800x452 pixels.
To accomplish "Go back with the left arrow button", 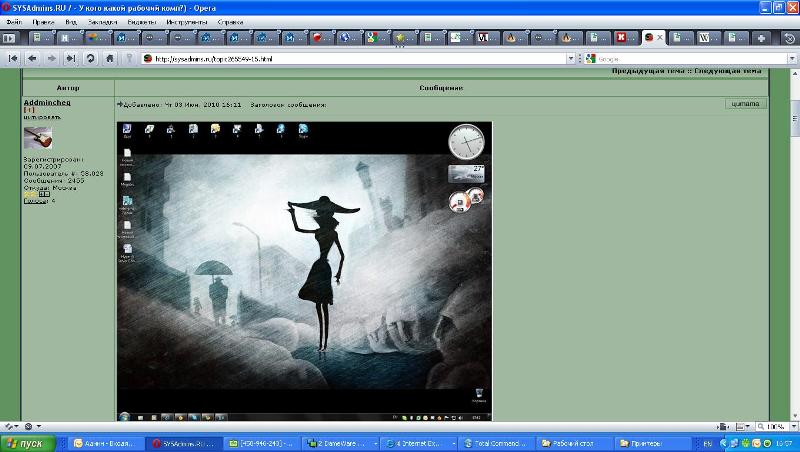I will click(32, 59).
